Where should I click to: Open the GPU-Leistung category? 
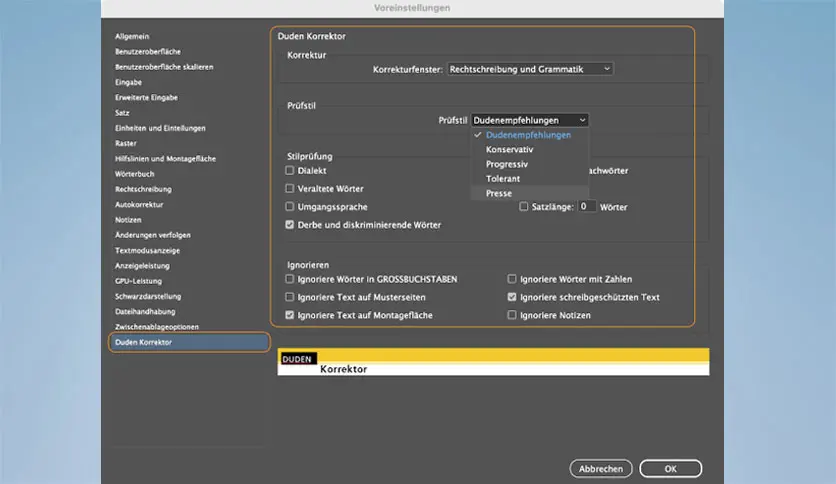pyautogui.click(x=139, y=281)
